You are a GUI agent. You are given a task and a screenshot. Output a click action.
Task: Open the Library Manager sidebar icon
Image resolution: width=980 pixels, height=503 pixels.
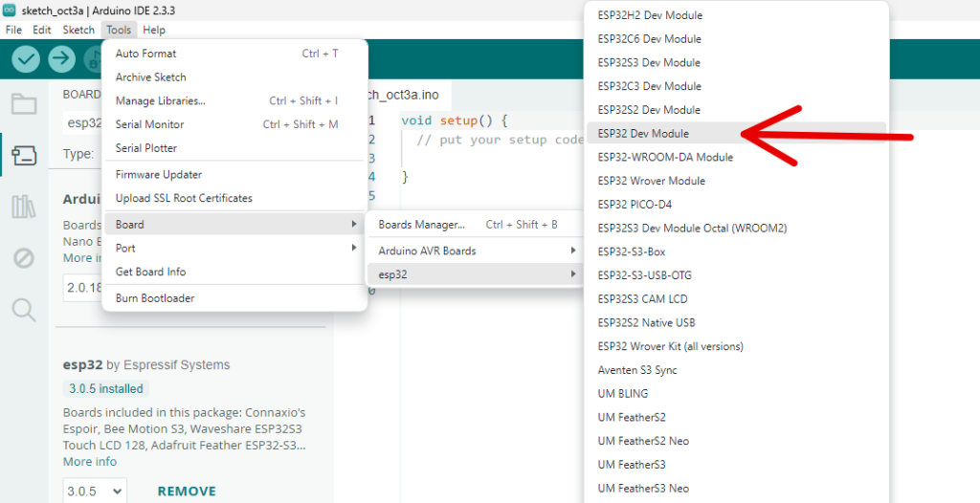pyautogui.click(x=24, y=207)
